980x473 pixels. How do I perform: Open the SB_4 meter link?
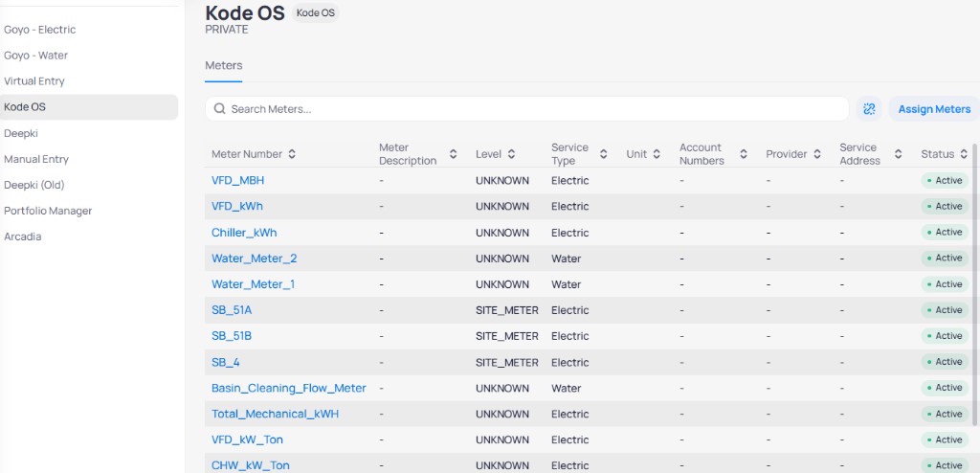tap(225, 362)
